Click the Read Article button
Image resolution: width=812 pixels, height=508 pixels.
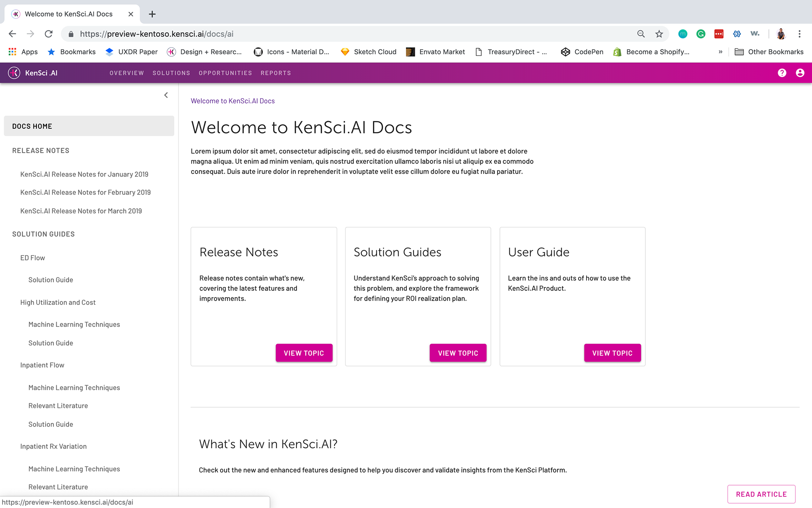761,494
